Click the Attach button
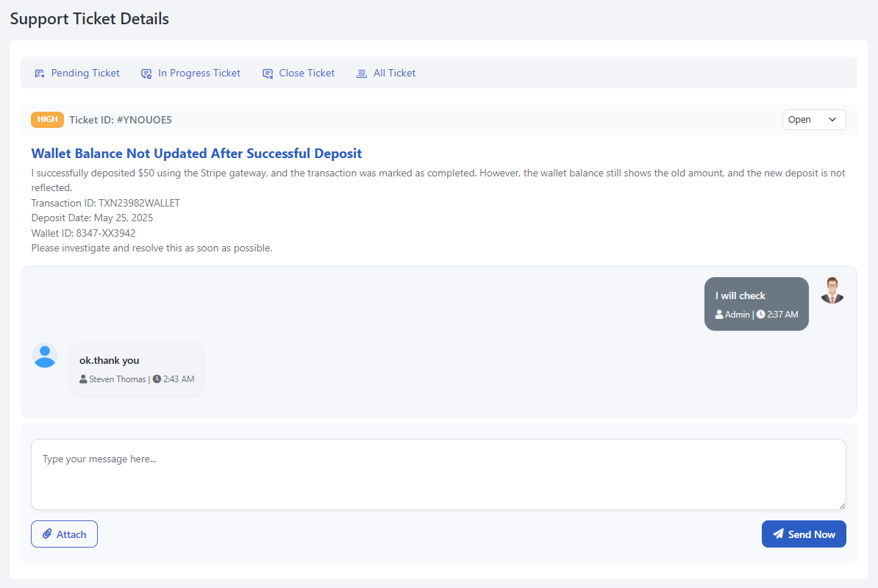The height and width of the screenshot is (588, 878). point(64,534)
